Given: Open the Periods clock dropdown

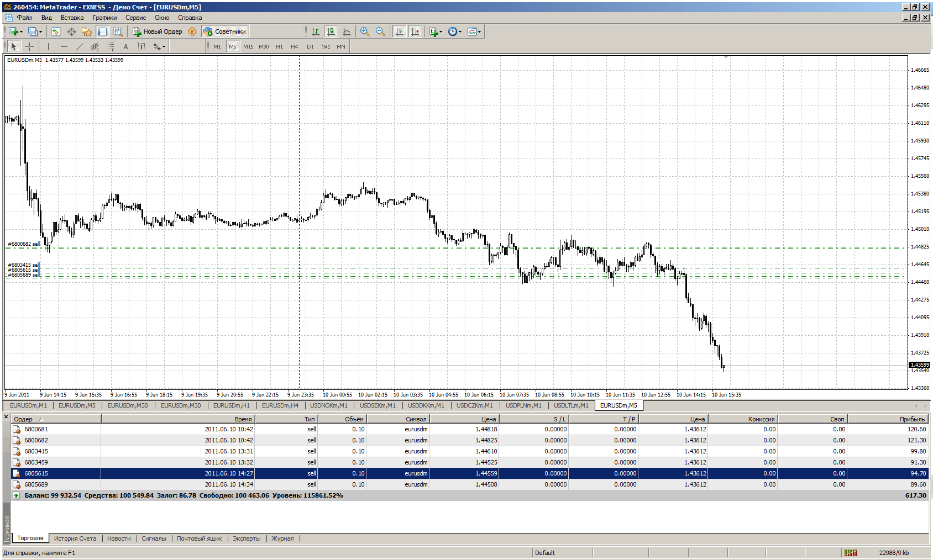Looking at the screenshot, I should tap(454, 31).
